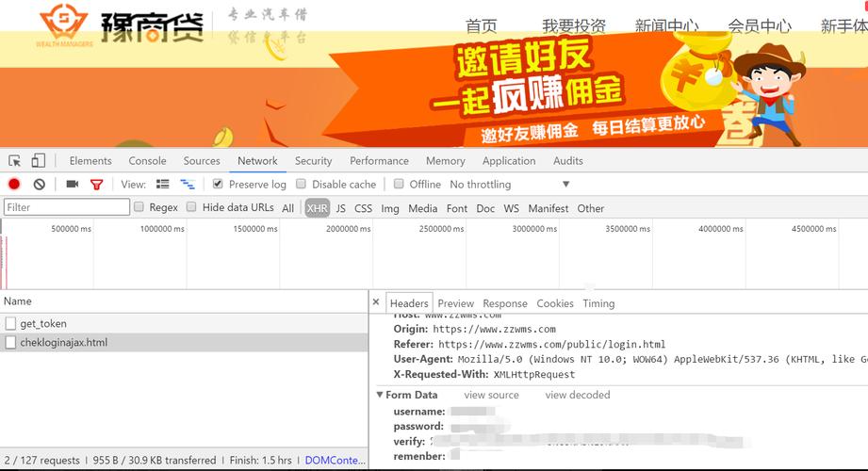Open the 会员中心 navigation item

pos(760,26)
